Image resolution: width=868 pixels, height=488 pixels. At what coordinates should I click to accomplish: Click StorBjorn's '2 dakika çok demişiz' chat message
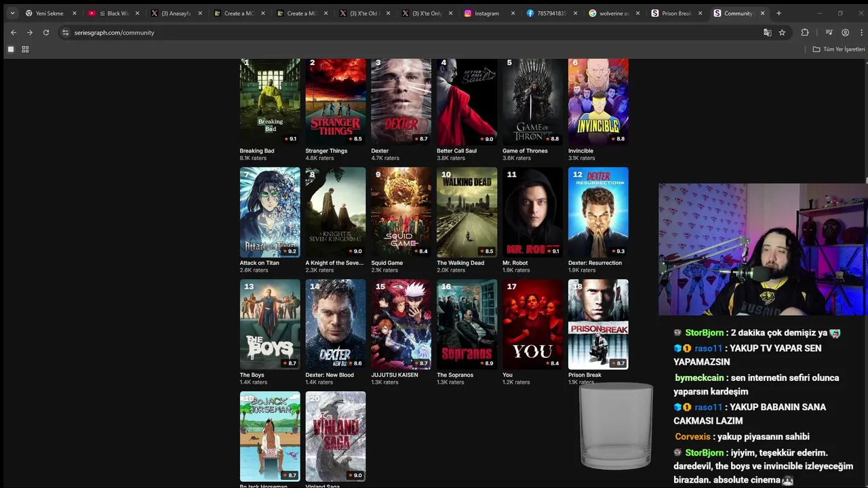[757, 333]
